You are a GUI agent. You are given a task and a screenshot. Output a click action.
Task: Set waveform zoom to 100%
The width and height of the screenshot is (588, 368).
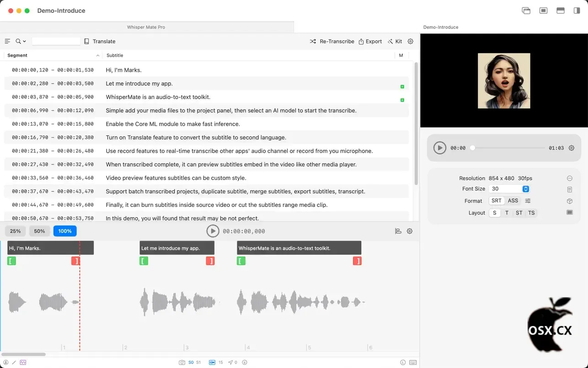coord(65,231)
